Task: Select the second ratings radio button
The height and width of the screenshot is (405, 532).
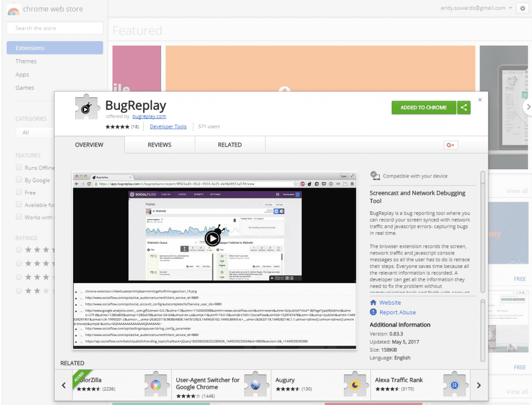Action: pos(19,263)
